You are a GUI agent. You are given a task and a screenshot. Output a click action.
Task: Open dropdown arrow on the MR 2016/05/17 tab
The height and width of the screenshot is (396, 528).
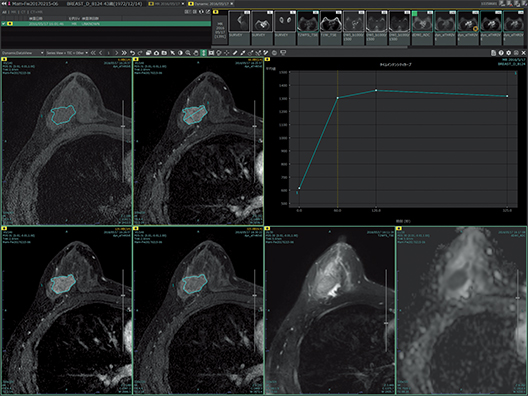[x=183, y=4]
